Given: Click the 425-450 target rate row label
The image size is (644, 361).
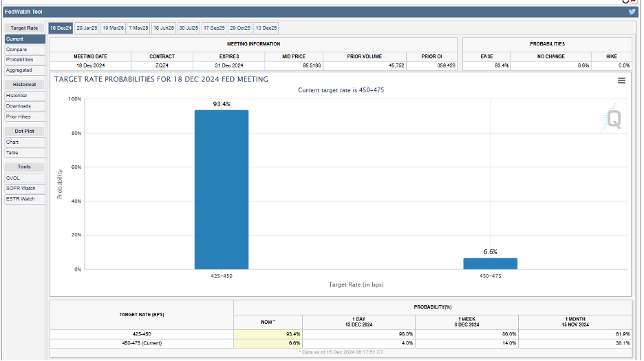Looking at the screenshot, I should click(x=142, y=334).
